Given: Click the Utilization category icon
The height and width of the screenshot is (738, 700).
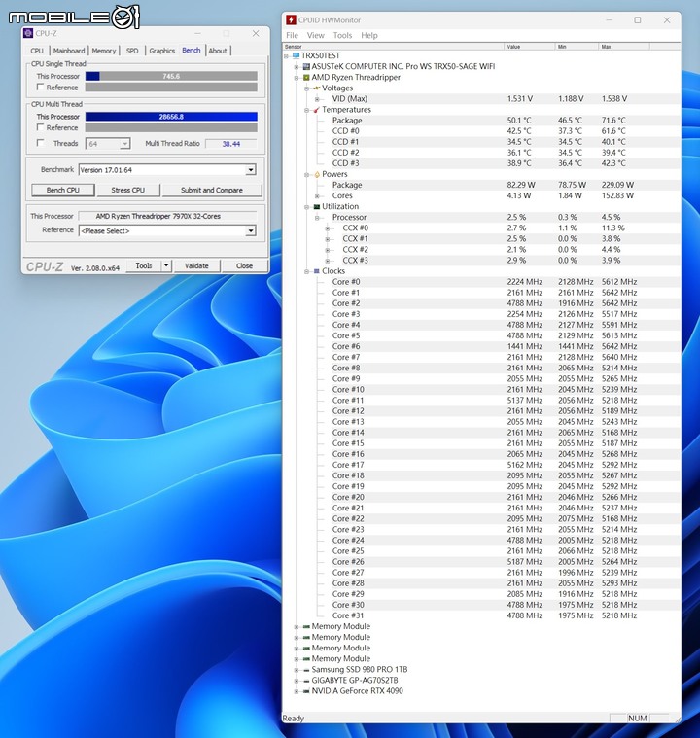Looking at the screenshot, I should [x=316, y=207].
